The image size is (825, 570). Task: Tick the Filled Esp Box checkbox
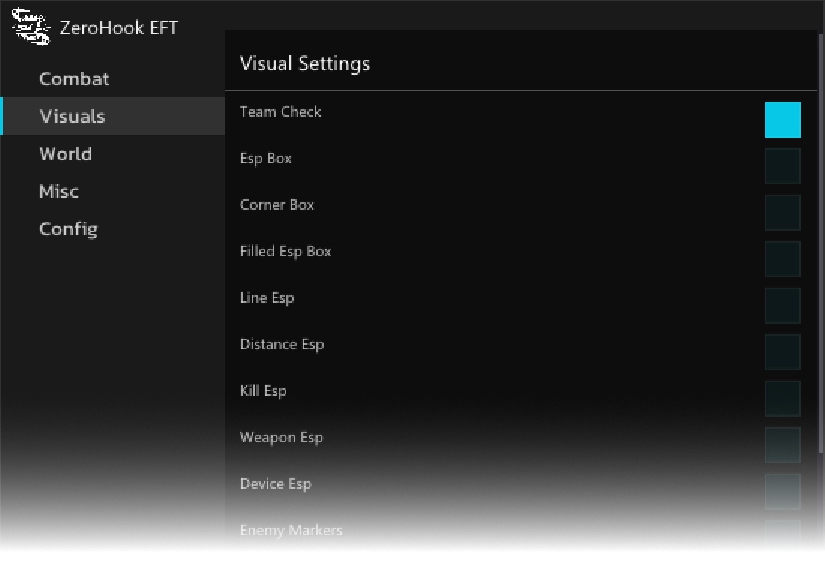[782, 259]
